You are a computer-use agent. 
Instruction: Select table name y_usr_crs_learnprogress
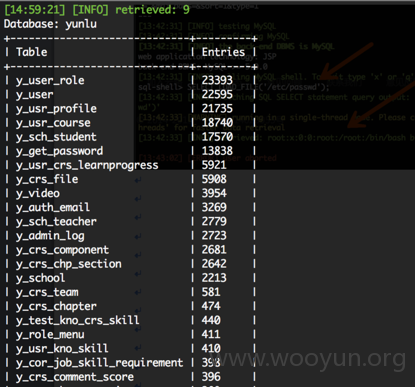click(87, 165)
